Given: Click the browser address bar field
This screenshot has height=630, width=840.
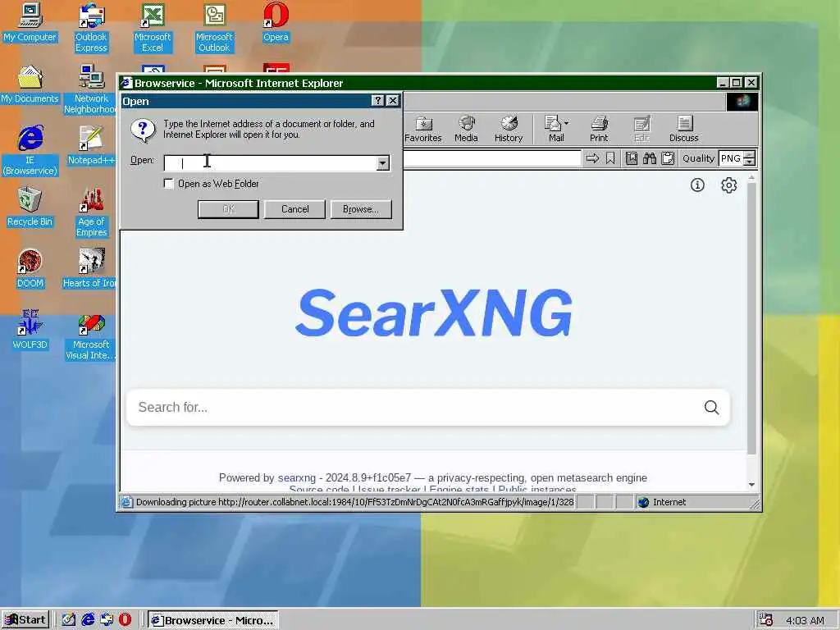Looking at the screenshot, I should click(492, 158).
